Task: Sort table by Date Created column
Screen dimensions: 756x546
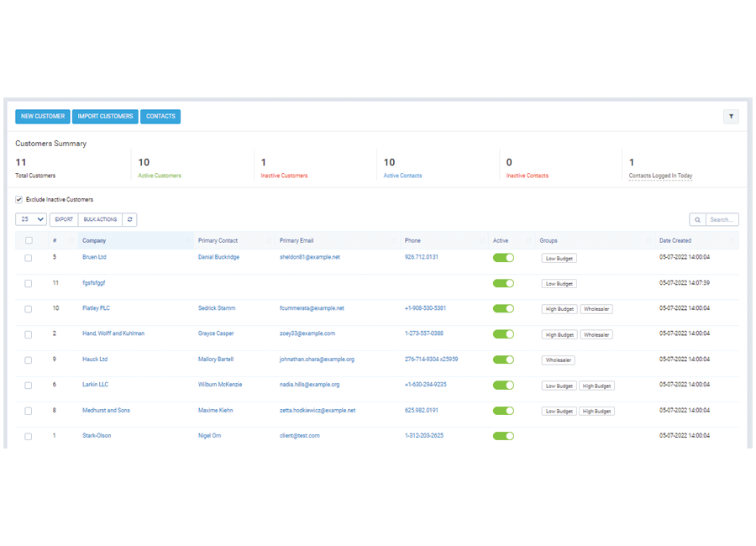Action: [675, 241]
